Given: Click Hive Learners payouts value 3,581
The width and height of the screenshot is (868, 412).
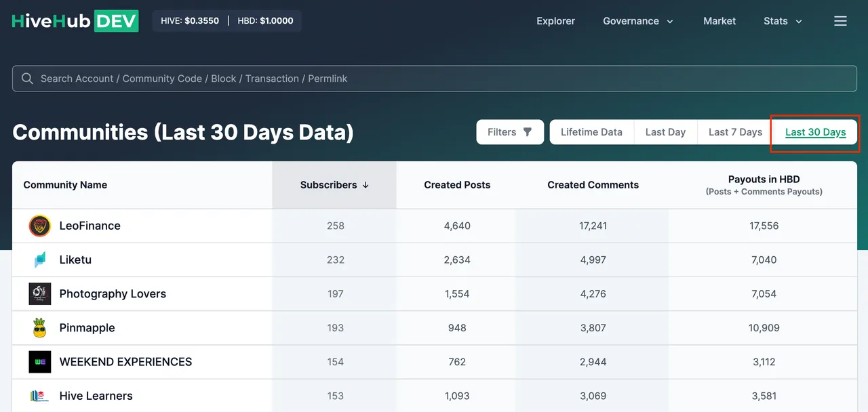Looking at the screenshot, I should click(764, 396).
